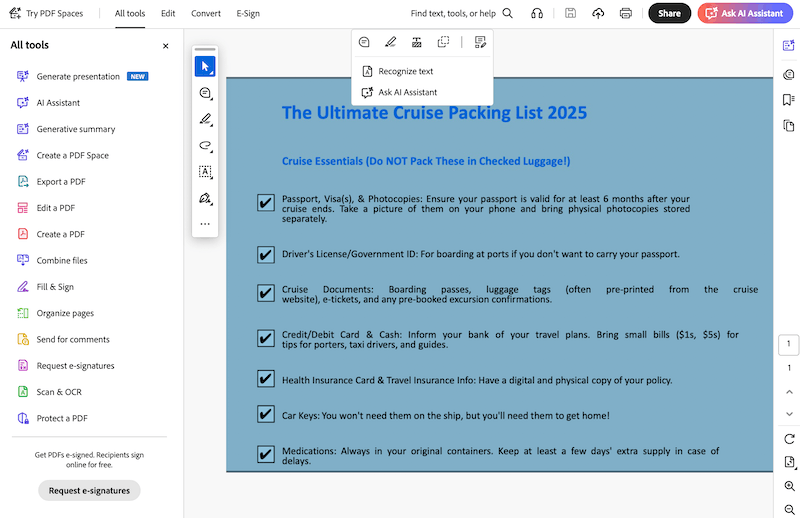Toggle Medications checkbox
800x518 pixels.
coord(266,454)
